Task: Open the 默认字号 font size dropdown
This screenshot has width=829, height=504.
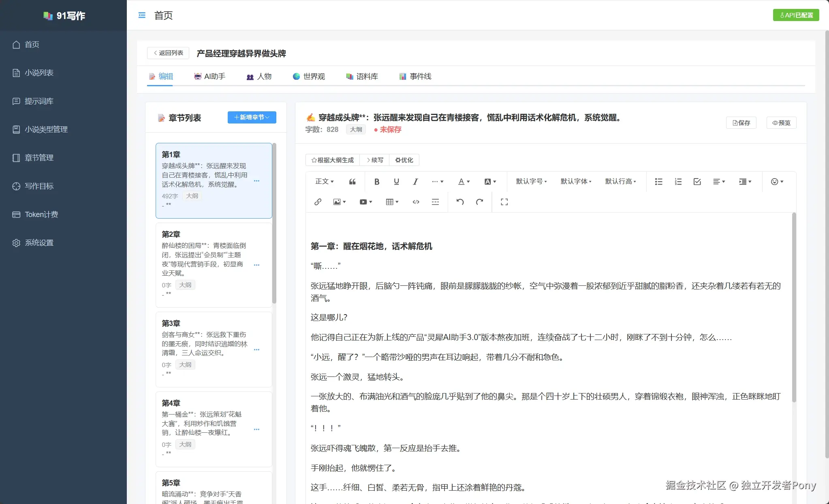Action: [x=531, y=181]
